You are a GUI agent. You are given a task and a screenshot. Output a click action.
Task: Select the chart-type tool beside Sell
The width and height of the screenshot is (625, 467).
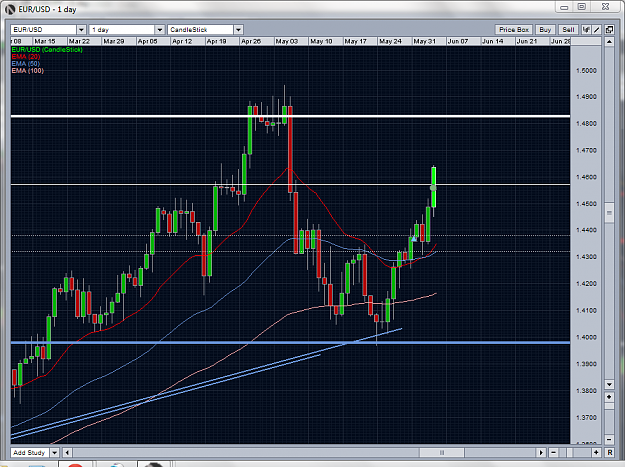click(x=586, y=29)
